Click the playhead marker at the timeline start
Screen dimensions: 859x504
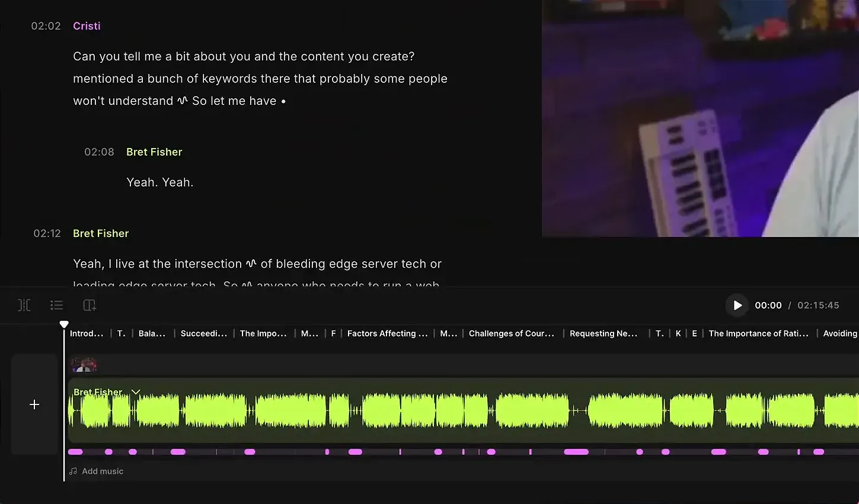click(64, 324)
